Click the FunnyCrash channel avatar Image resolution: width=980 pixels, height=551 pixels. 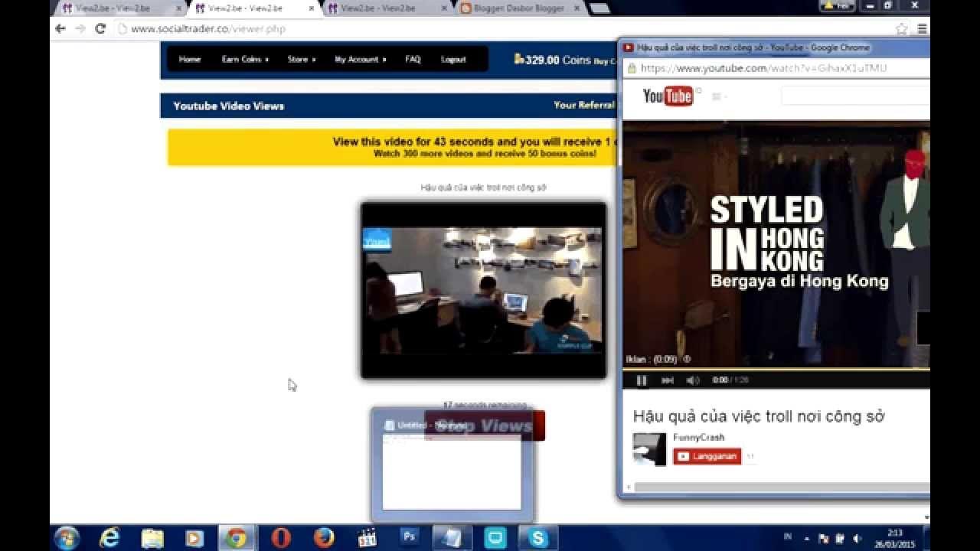(x=649, y=448)
